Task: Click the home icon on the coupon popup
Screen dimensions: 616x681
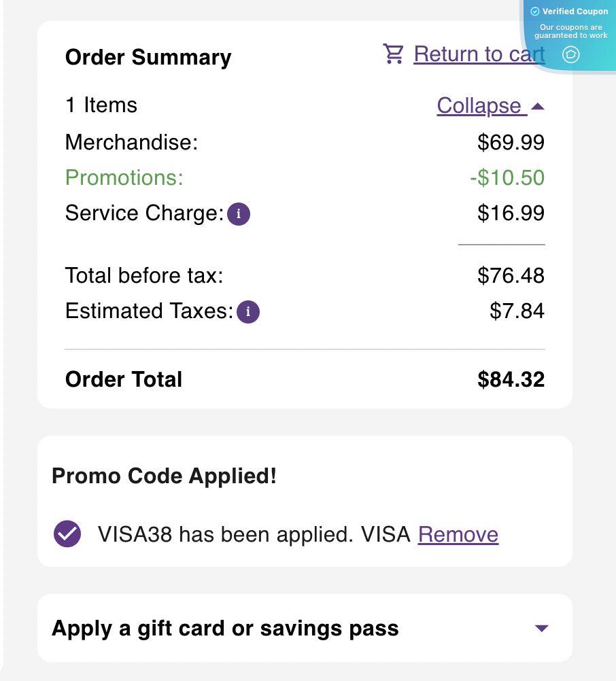Action: (x=570, y=54)
